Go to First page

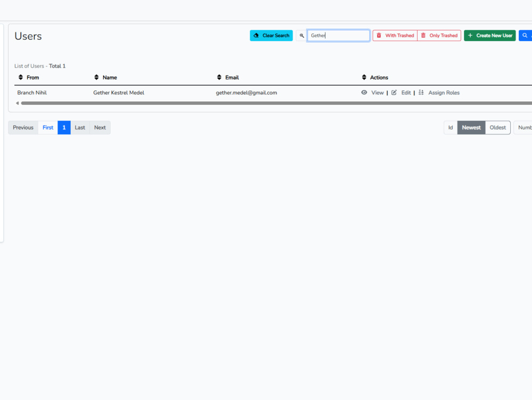click(x=48, y=128)
